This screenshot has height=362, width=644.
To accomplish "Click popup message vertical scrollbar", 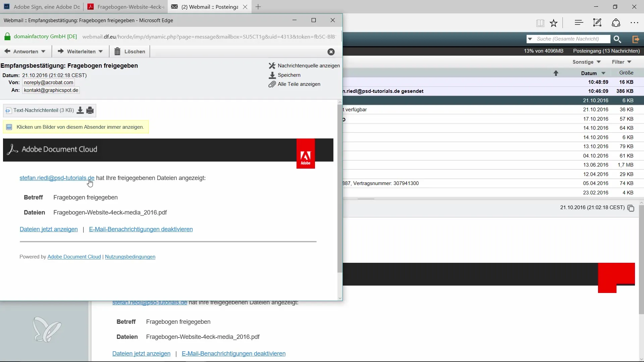I will [x=340, y=189].
